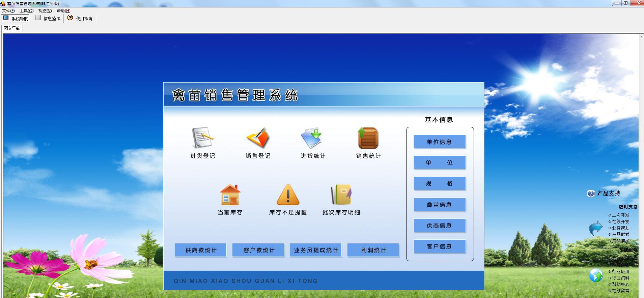The height and width of the screenshot is (298, 644).
Task: View 当前库存 current stock house icon
Action: (x=230, y=195)
